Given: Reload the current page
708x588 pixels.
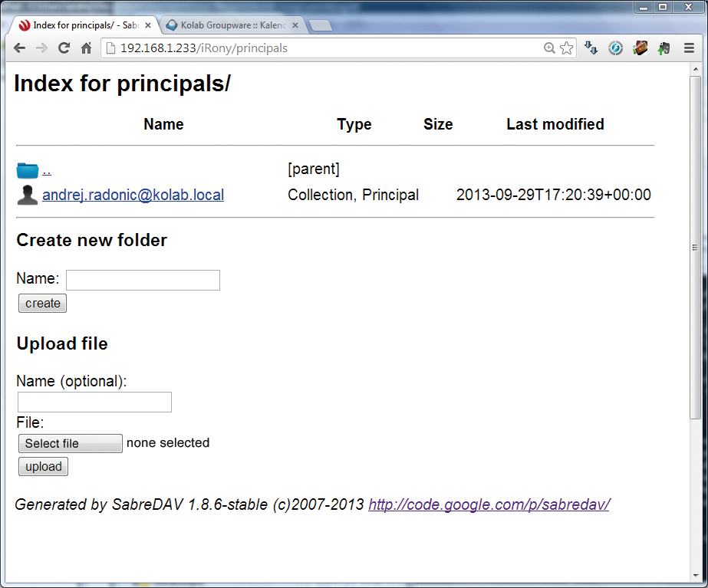Looking at the screenshot, I should [x=64, y=48].
